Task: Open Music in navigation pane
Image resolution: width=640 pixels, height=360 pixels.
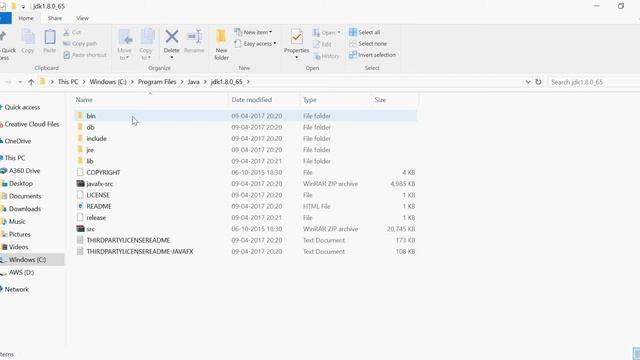Action: (x=17, y=222)
